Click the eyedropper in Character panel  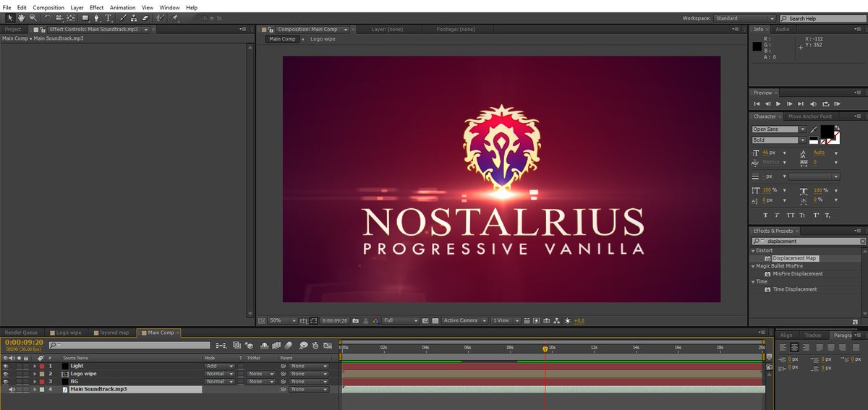tap(814, 130)
